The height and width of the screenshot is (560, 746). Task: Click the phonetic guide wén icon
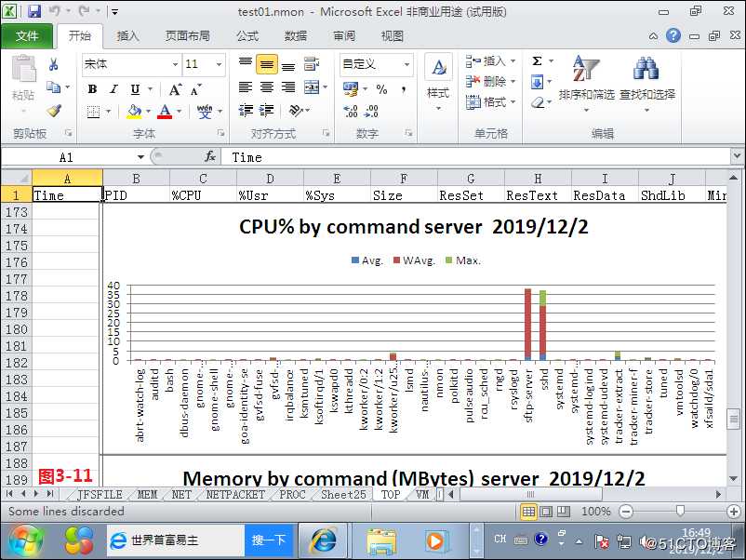(x=205, y=112)
